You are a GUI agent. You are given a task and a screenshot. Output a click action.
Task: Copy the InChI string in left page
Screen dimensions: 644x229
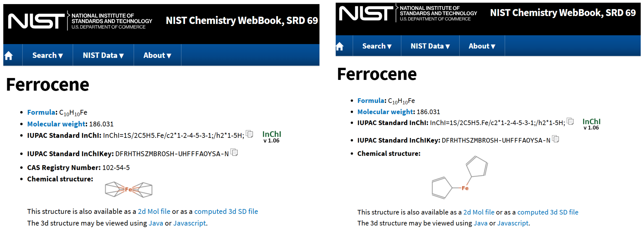coord(249,134)
